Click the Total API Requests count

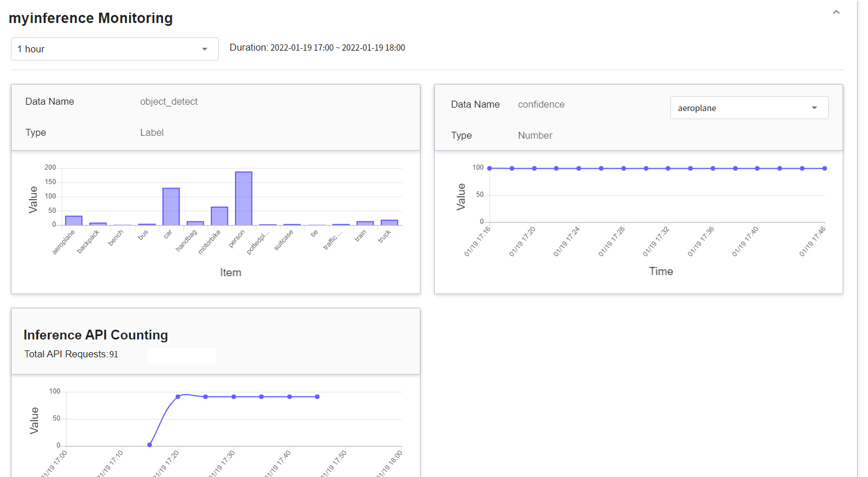113,354
